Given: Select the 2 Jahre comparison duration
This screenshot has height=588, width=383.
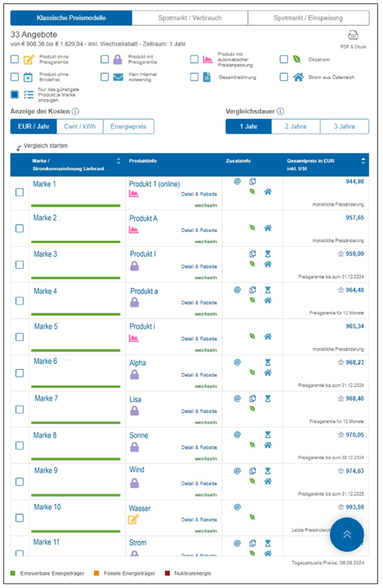Looking at the screenshot, I should 296,127.
